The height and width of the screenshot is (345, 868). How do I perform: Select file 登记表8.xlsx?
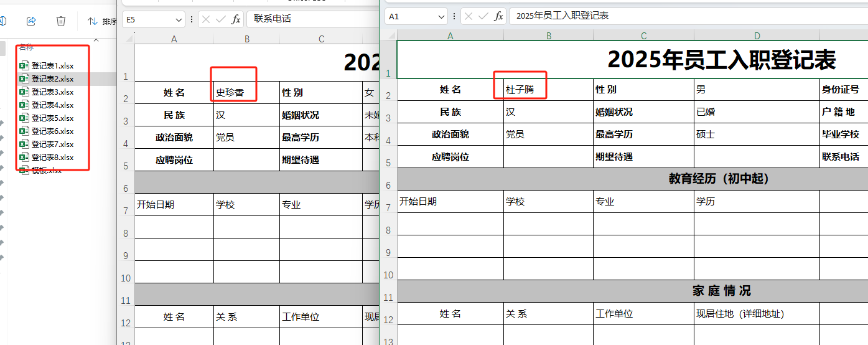(x=52, y=157)
